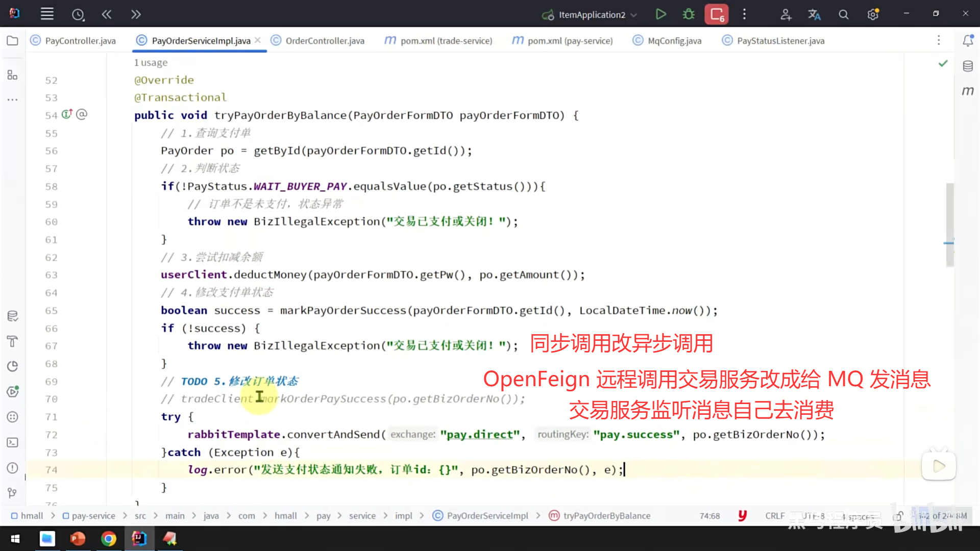The image size is (980, 551).
Task: Open IDE settings gear icon
Action: tap(873, 15)
